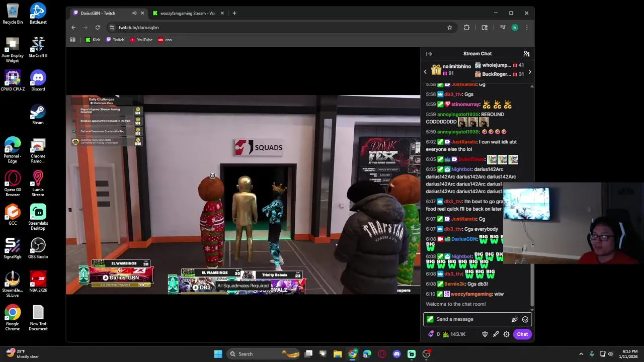Open the cnn bookmark
The width and height of the screenshot is (644, 362).
[x=165, y=40]
